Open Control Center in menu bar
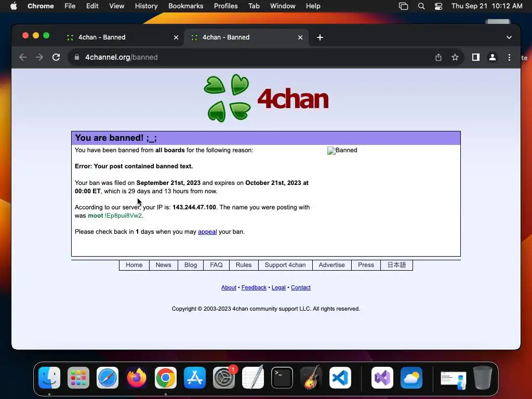Image resolution: width=532 pixels, height=399 pixels. 438,6
